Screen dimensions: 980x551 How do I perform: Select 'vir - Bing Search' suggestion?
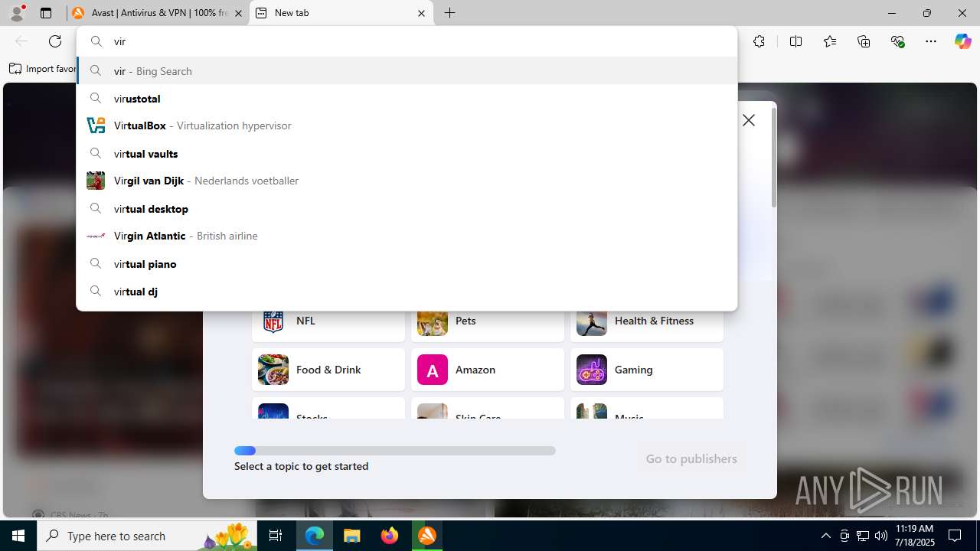click(x=407, y=71)
